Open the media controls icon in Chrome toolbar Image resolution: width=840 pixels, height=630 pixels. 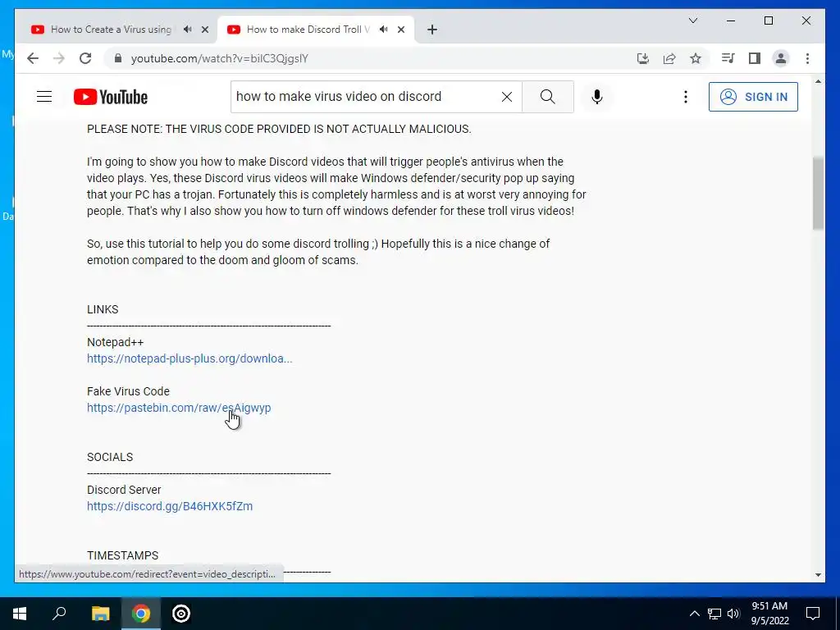(x=728, y=58)
